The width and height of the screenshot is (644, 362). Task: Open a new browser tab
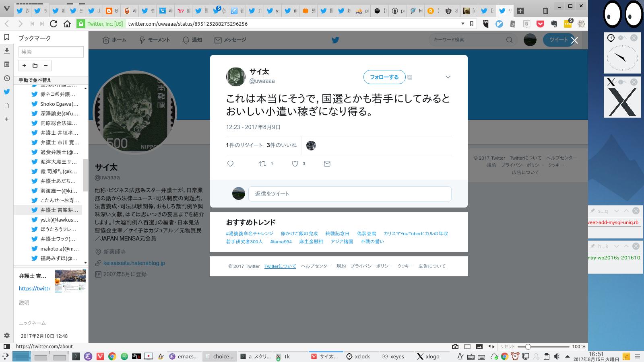pos(520,11)
